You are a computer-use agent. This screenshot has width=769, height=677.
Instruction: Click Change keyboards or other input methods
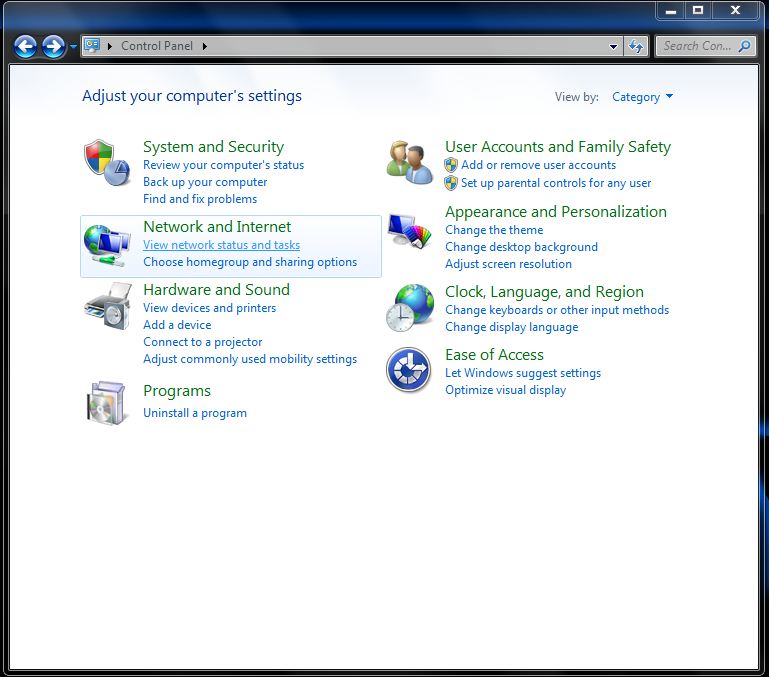[x=557, y=310]
